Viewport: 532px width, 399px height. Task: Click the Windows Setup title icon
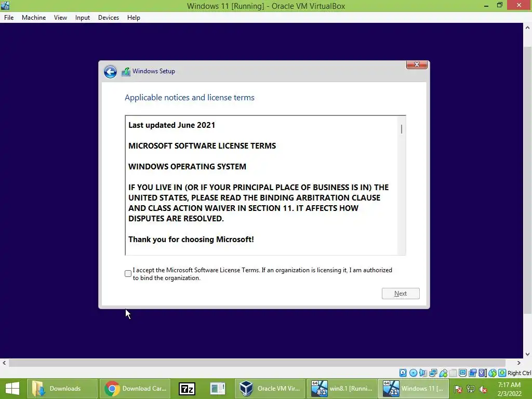tap(126, 72)
